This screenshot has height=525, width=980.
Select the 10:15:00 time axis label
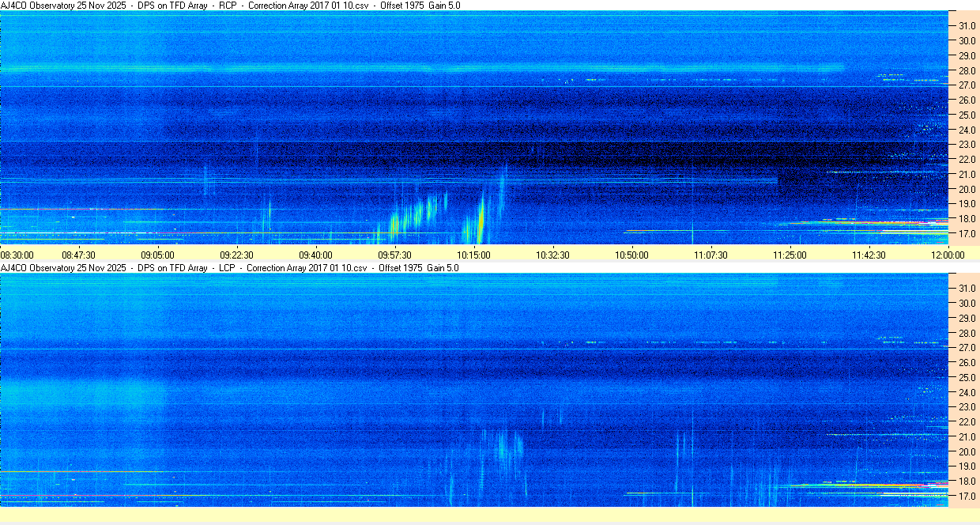point(474,255)
